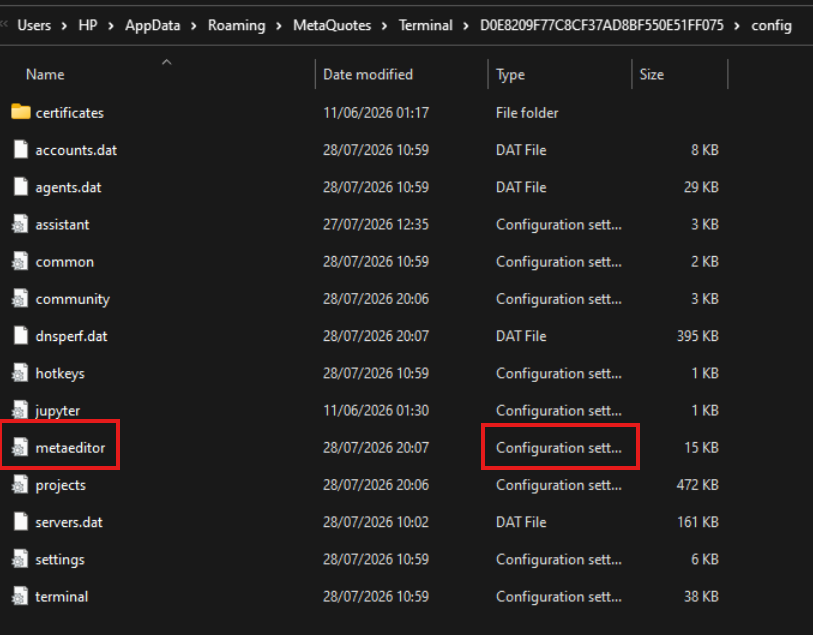Click the jupyter configuration file icon

coord(20,410)
